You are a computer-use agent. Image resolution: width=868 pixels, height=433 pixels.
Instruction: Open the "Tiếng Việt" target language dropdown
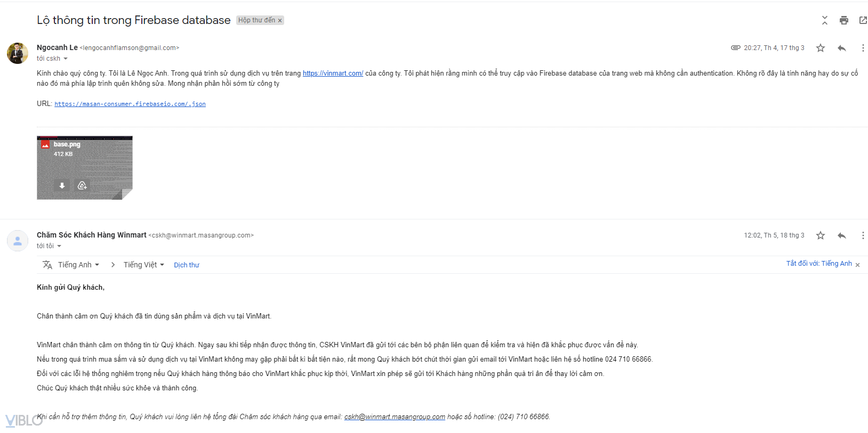[x=143, y=265]
